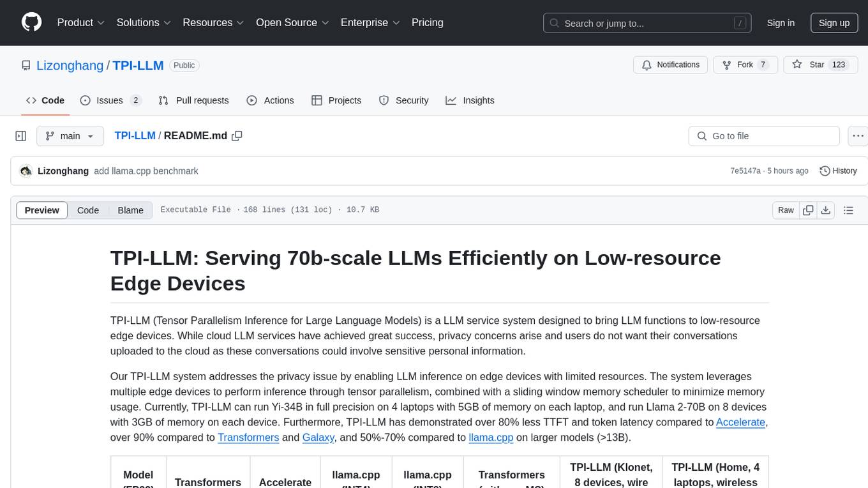The height and width of the screenshot is (488, 868).
Task: Open the README outline panel
Action: point(848,210)
